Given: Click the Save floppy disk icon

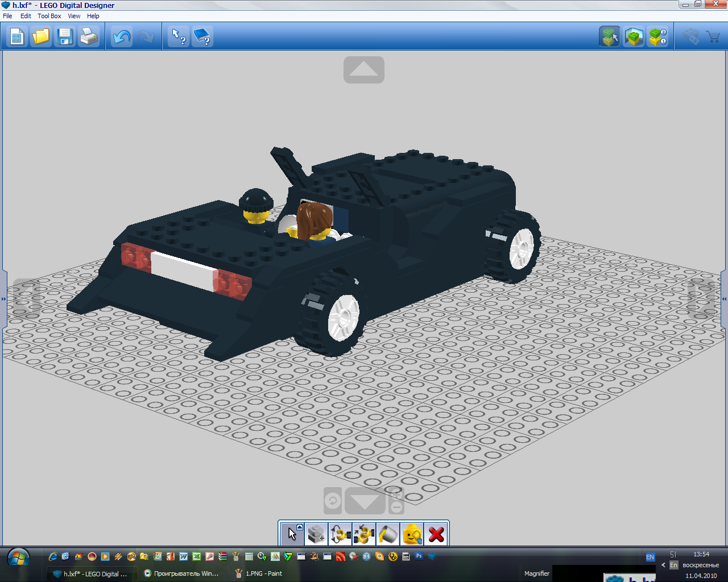Looking at the screenshot, I should pos(65,38).
